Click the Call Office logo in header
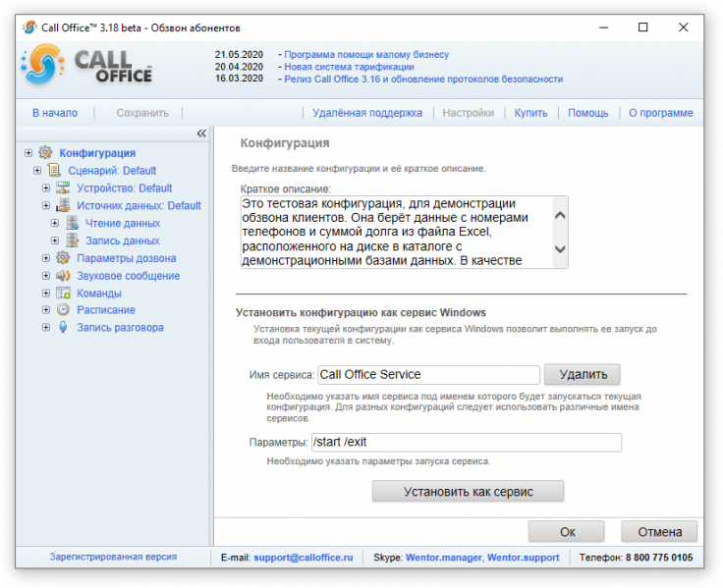The height and width of the screenshot is (588, 723). point(86,66)
